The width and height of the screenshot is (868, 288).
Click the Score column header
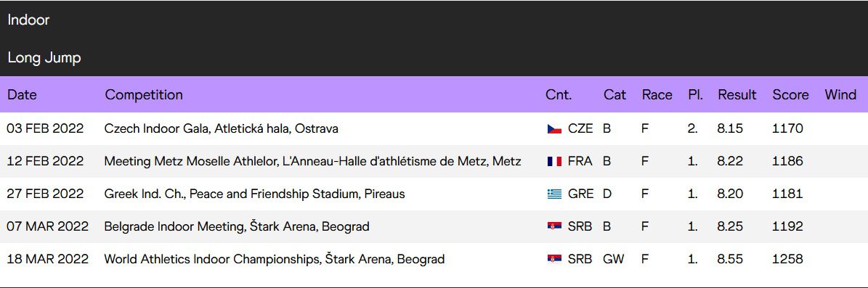(790, 94)
